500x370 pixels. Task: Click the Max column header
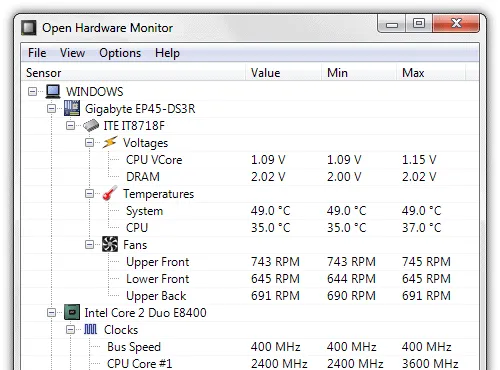point(431,73)
